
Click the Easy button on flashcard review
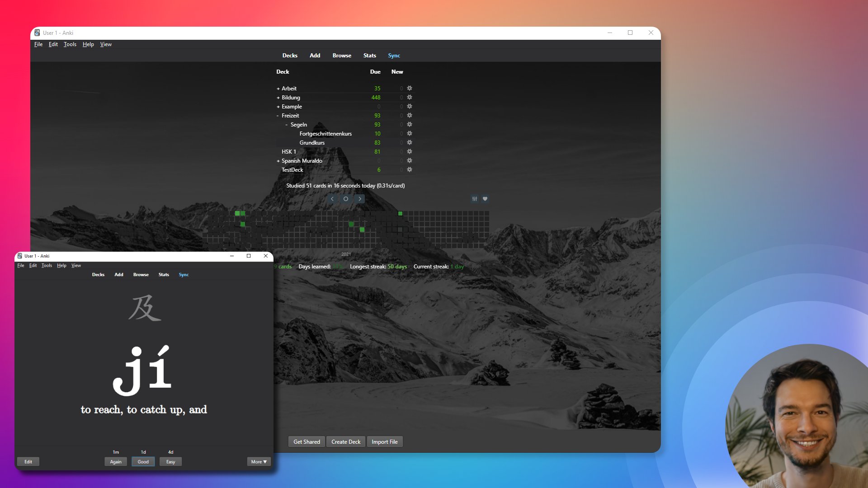click(171, 462)
